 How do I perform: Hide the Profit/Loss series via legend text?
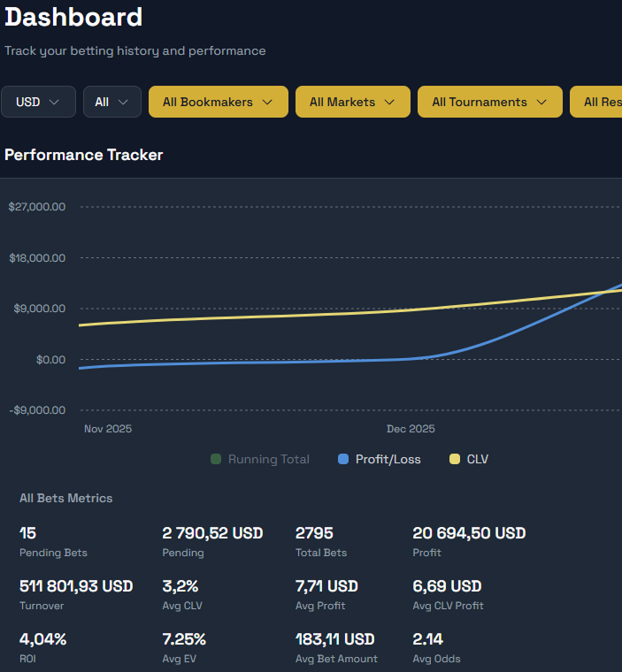(388, 459)
